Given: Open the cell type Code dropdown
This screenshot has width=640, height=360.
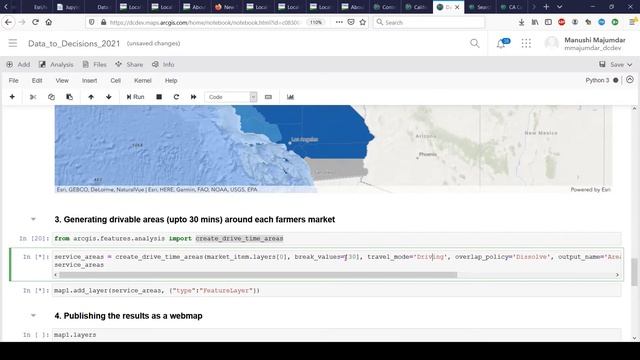Looking at the screenshot, I should 231,97.
